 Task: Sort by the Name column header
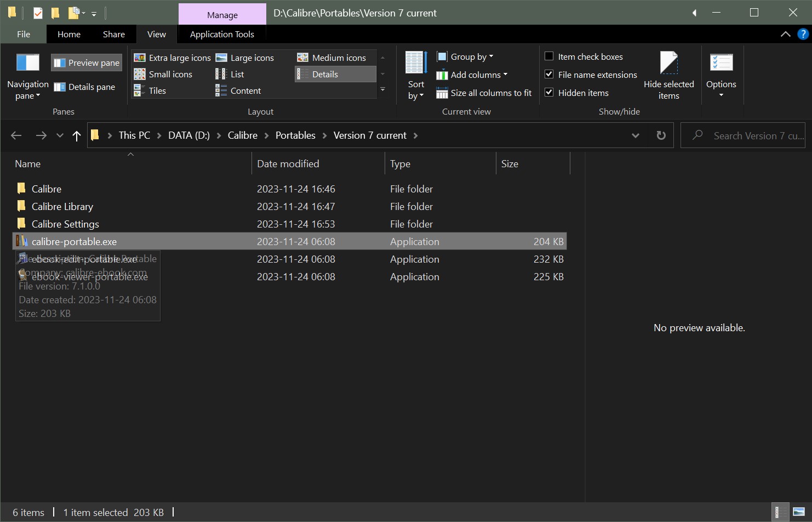[131, 163]
